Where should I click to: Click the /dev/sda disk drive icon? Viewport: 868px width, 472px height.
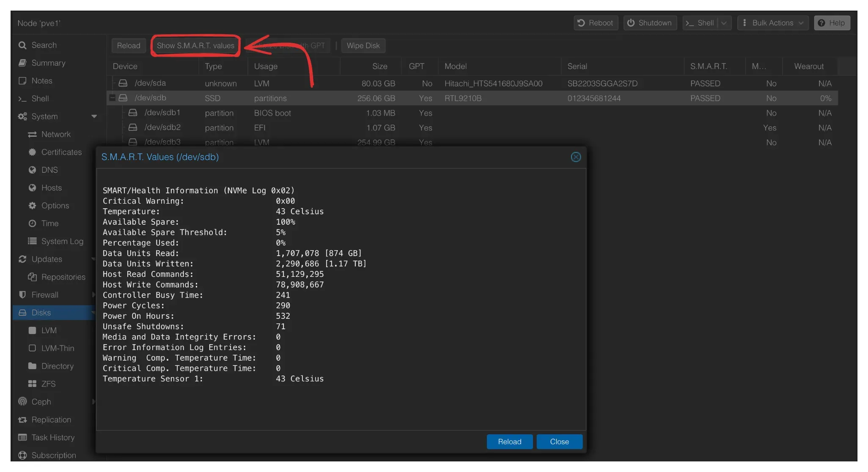123,83
